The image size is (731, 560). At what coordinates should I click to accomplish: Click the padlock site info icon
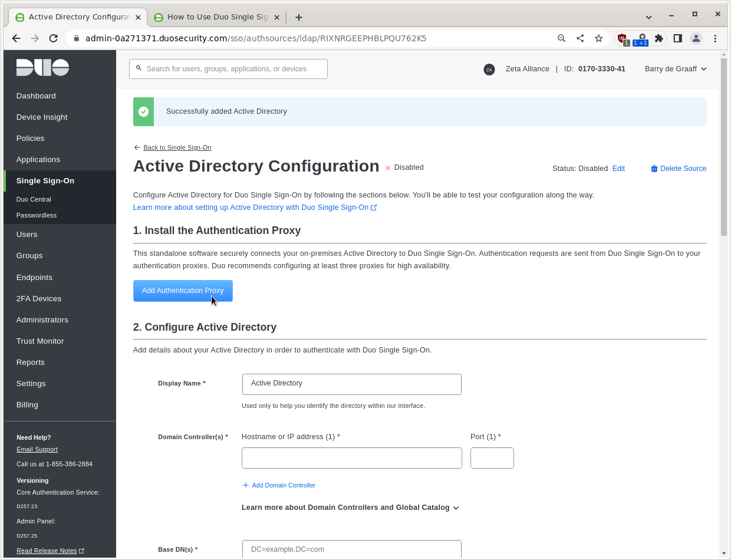pos(76,38)
